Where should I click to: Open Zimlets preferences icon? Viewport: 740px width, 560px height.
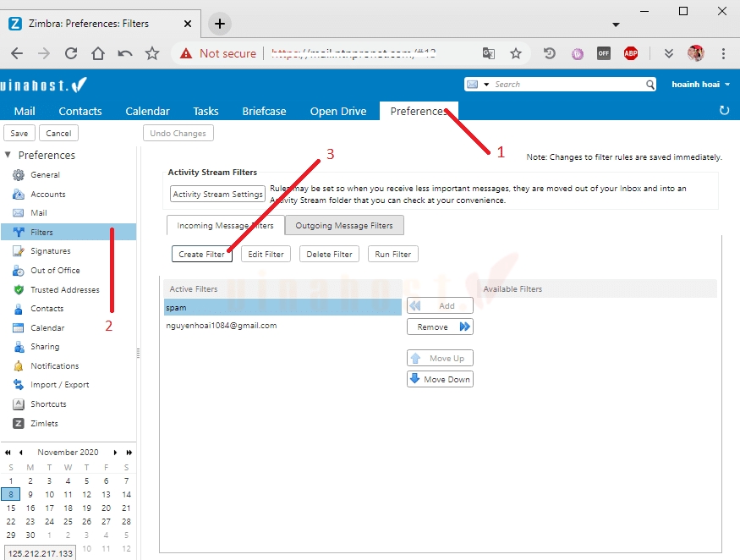(x=19, y=424)
